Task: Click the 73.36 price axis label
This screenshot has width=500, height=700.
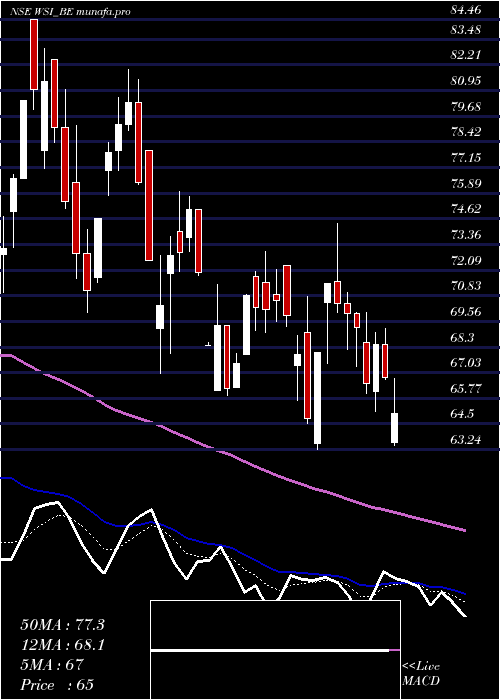Action: 466,235
